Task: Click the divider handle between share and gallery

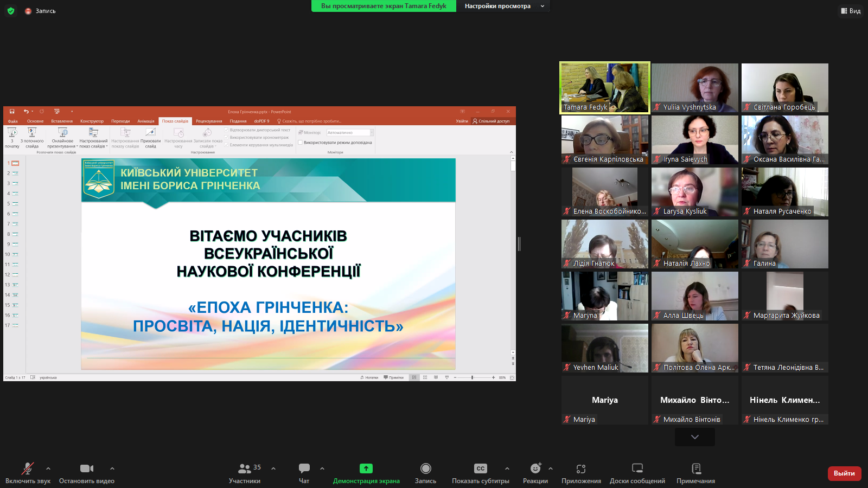Action: pyautogui.click(x=519, y=244)
